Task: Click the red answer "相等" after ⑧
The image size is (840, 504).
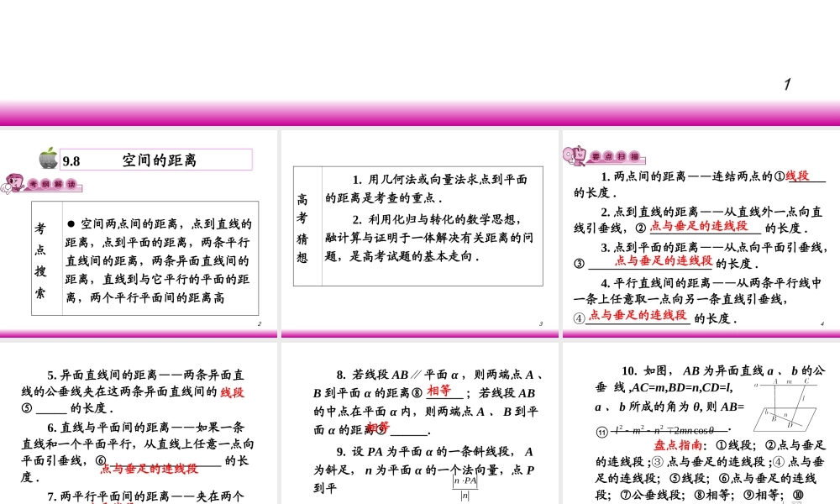Action: (x=439, y=391)
